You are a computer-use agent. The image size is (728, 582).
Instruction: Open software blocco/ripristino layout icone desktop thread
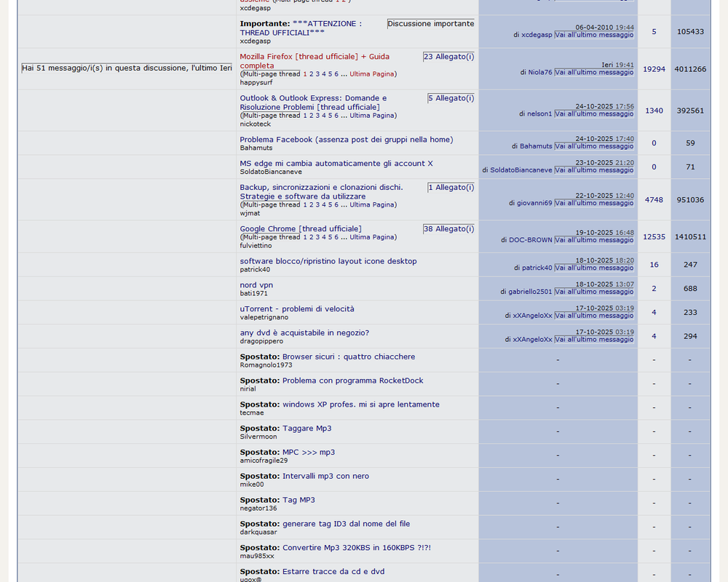click(328, 261)
